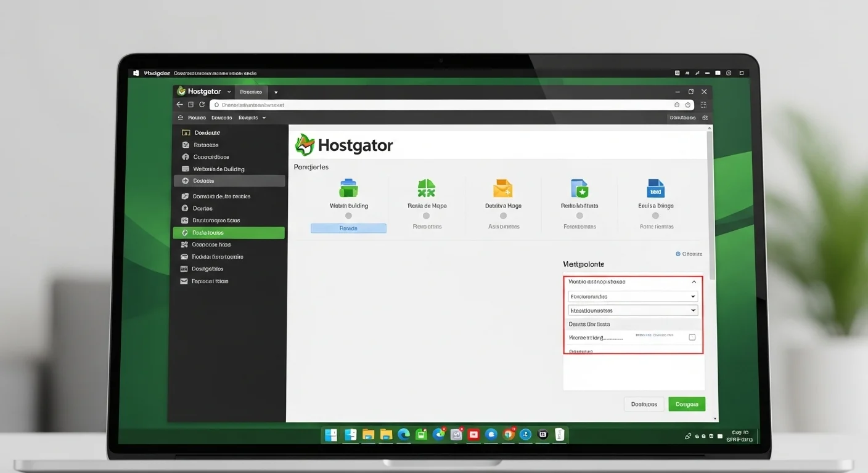Tick the checkbox in the red-outlined panel
Screen dimensions: 868x473
[692, 338]
